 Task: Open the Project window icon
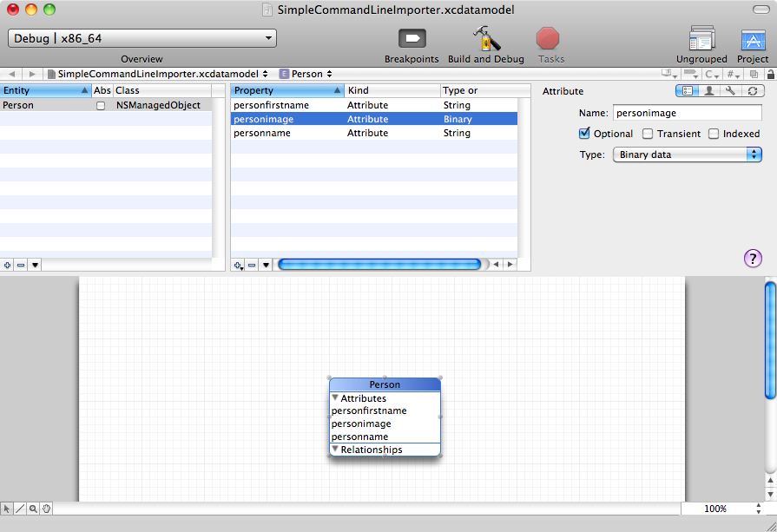point(752,39)
